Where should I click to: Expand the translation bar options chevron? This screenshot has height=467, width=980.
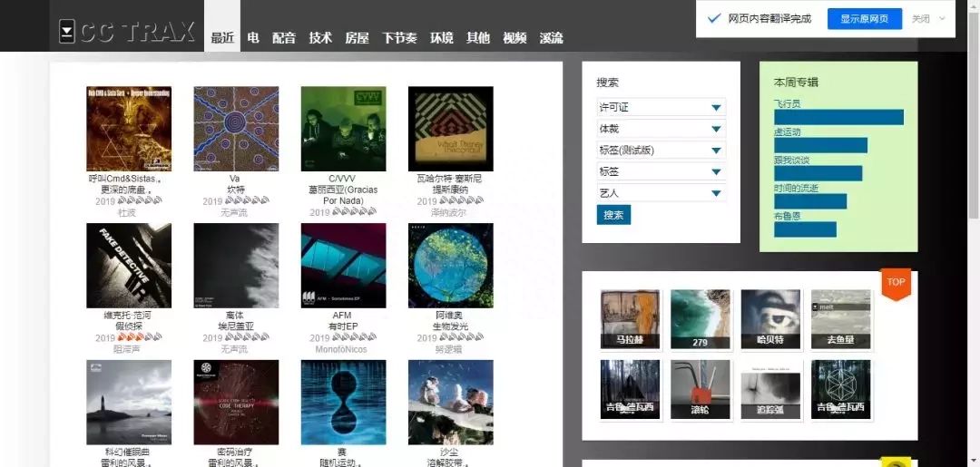point(943,19)
